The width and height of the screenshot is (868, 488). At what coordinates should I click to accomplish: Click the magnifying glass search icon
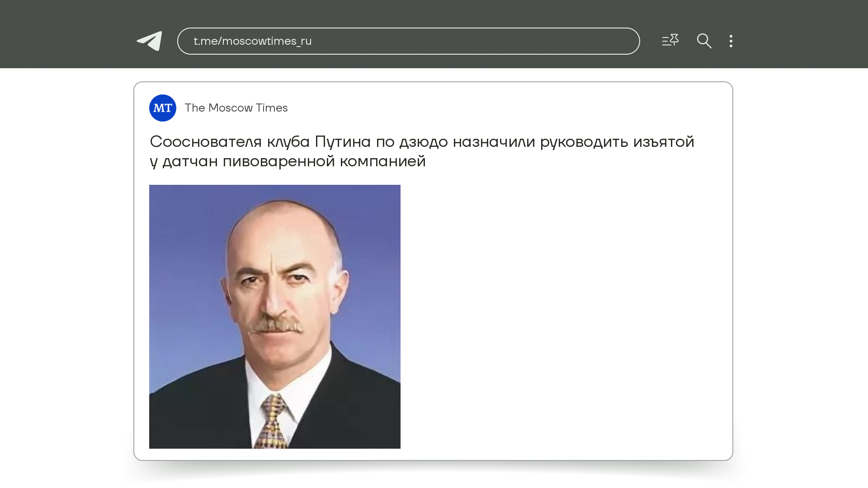[x=704, y=41]
